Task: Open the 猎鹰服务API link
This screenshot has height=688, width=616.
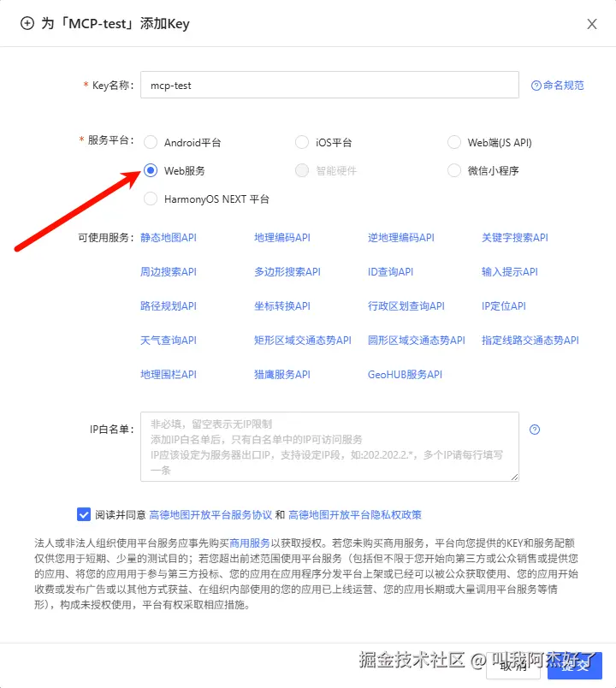Action: tap(282, 375)
